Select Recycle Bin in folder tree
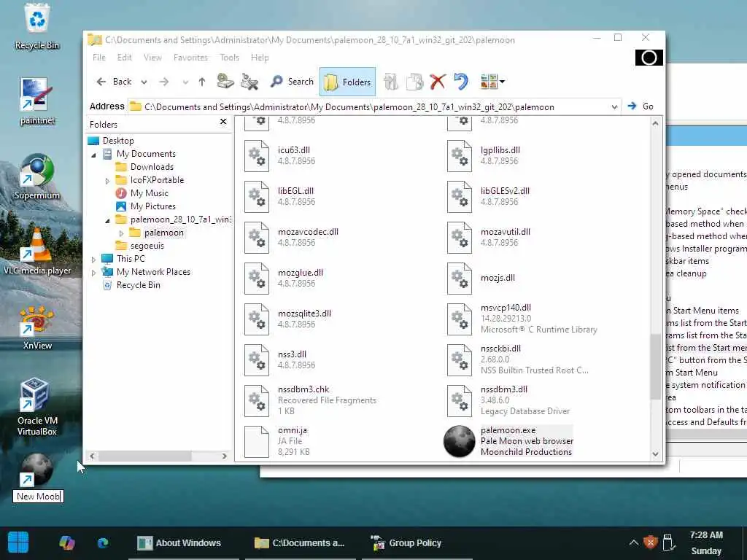The width and height of the screenshot is (747, 560). tap(138, 285)
